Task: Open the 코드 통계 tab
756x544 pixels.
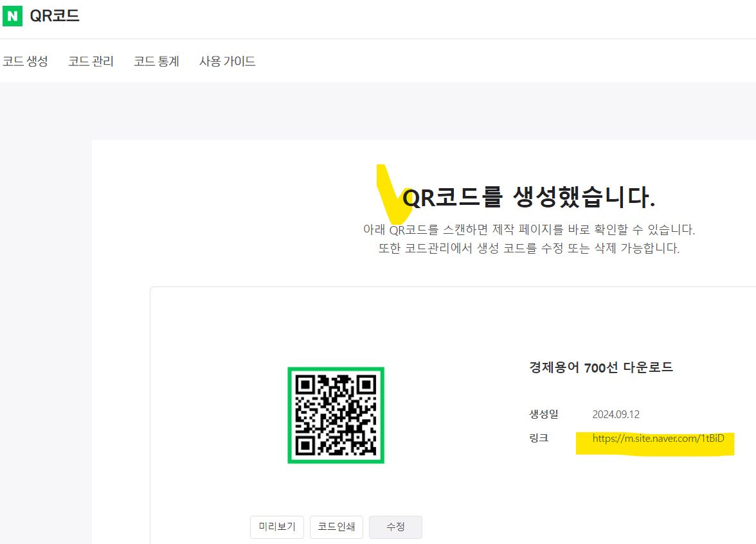Action: click(156, 61)
